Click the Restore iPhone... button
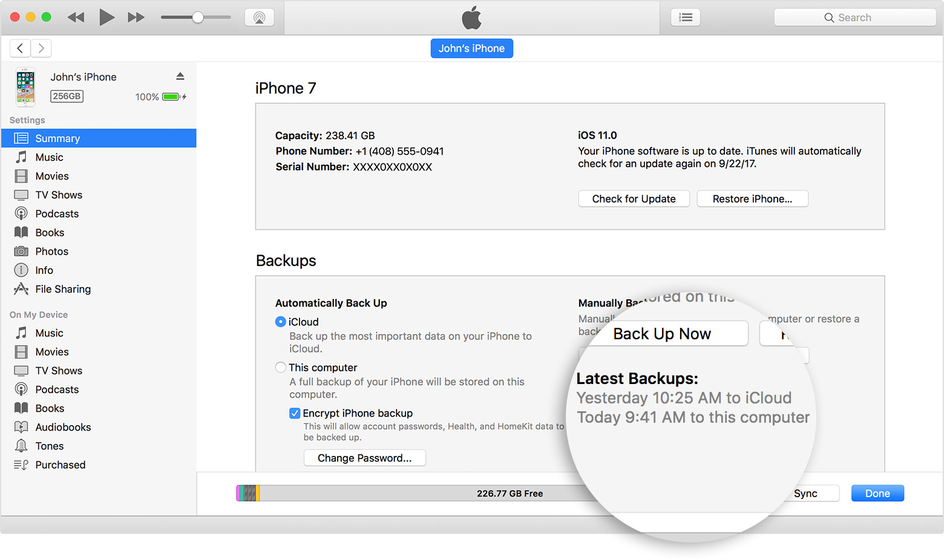944x560 pixels. point(752,199)
